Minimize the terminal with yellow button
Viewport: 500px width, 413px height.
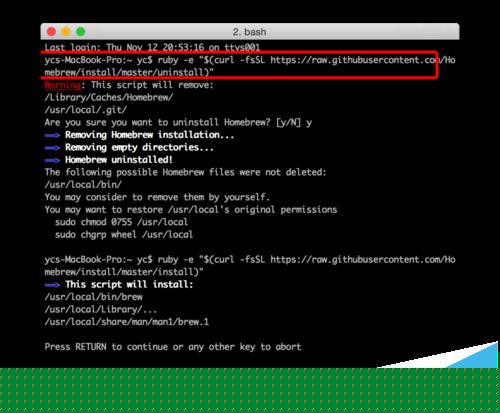click(66, 32)
